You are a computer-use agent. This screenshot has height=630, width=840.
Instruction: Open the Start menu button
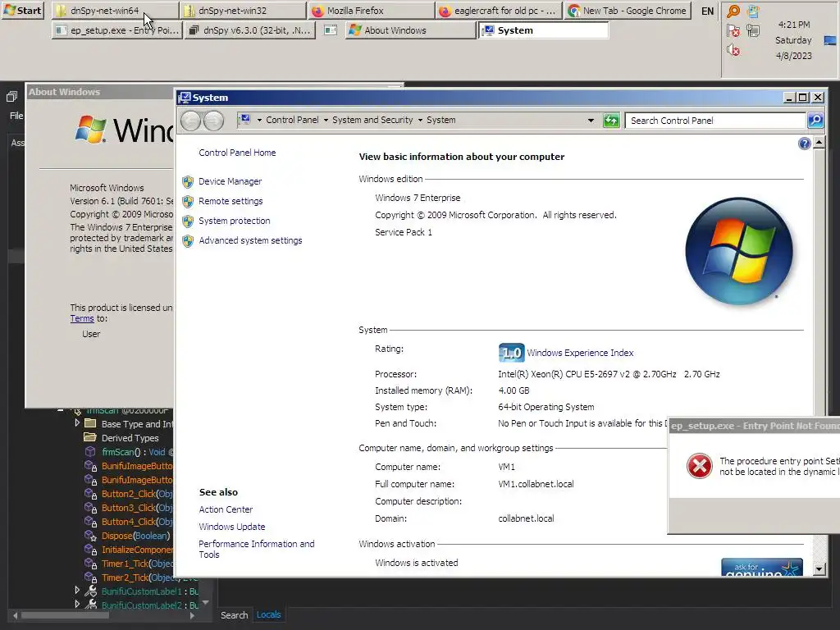pos(22,10)
